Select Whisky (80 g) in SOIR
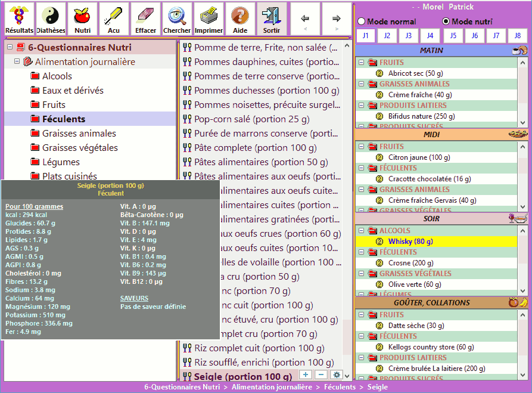Viewport: 532px width, 393px height. (x=410, y=242)
